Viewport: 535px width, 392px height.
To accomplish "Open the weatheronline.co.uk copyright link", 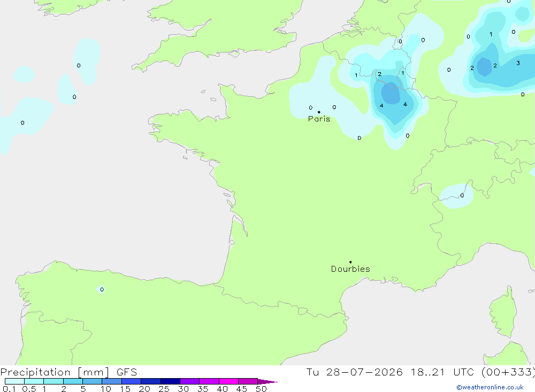I will (490, 387).
